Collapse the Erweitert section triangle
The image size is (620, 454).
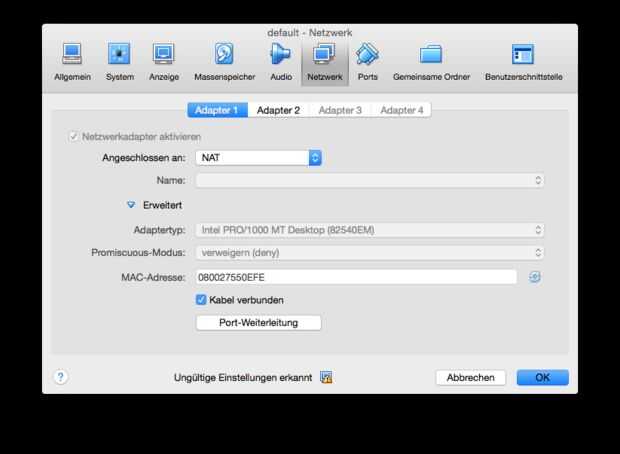click(x=131, y=205)
